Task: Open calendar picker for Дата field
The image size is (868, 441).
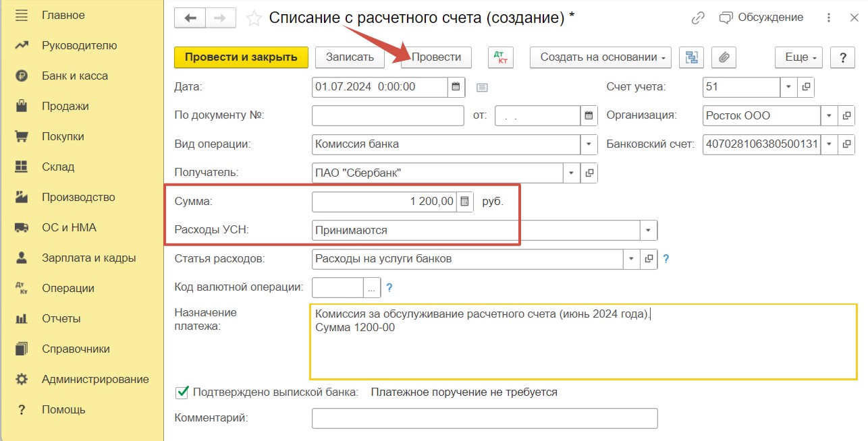Action: [x=456, y=87]
